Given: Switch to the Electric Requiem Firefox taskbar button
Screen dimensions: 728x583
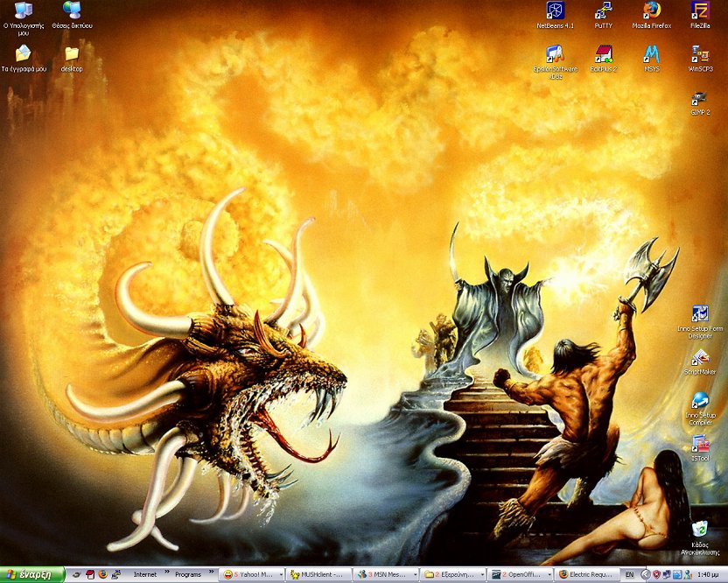Looking at the screenshot, I should click(x=587, y=574).
